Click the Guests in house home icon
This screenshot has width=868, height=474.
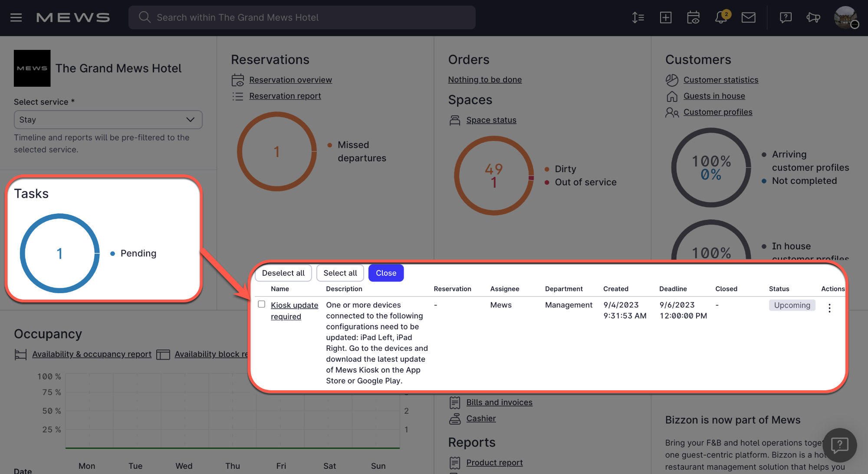click(x=672, y=96)
